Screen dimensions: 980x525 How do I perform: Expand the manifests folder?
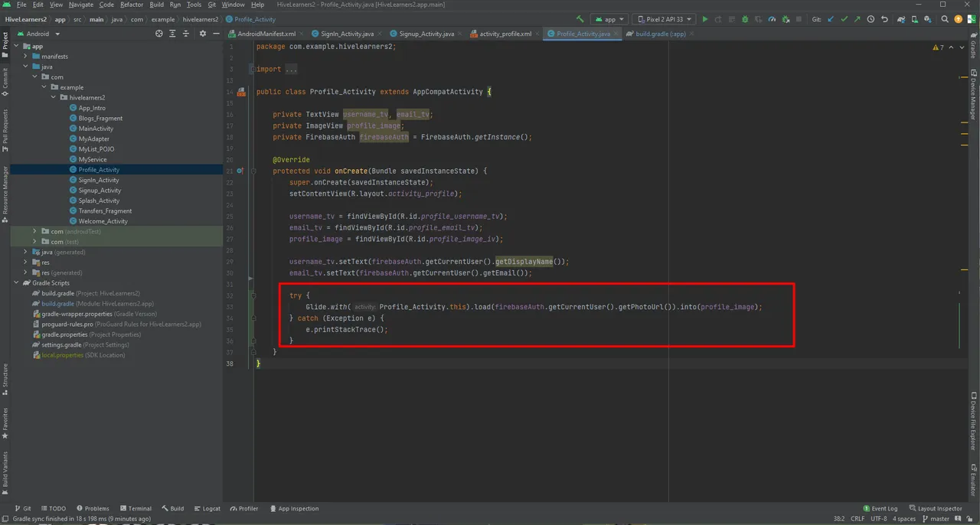tap(26, 57)
